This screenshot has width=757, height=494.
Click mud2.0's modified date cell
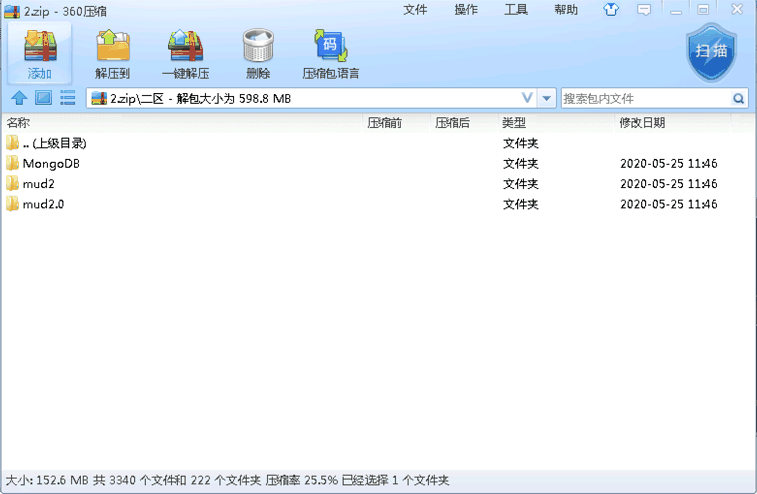669,204
